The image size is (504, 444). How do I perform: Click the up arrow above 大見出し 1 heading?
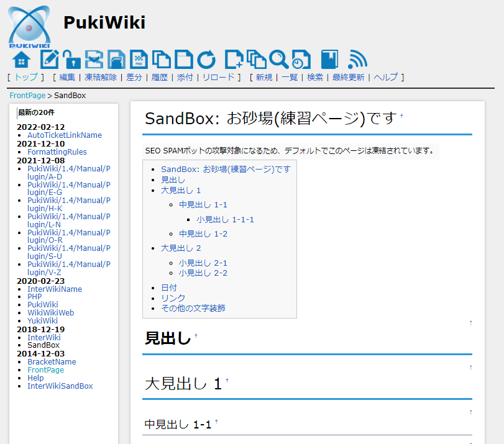(x=470, y=368)
